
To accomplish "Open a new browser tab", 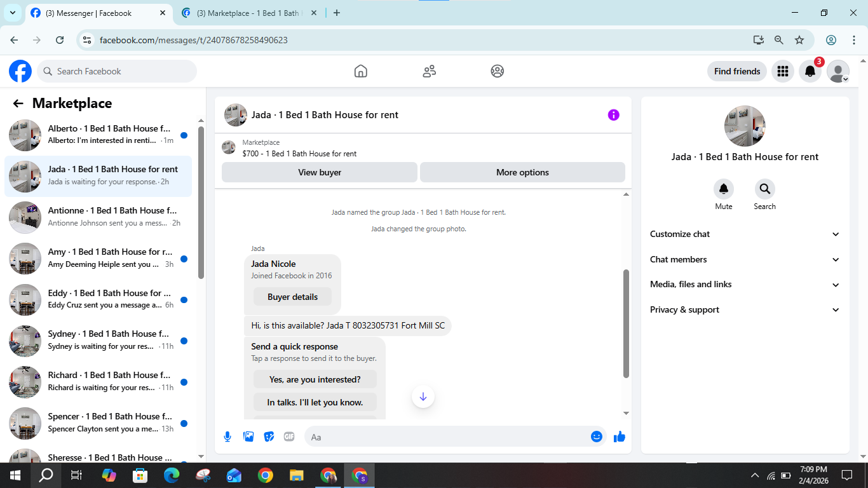I will [337, 13].
